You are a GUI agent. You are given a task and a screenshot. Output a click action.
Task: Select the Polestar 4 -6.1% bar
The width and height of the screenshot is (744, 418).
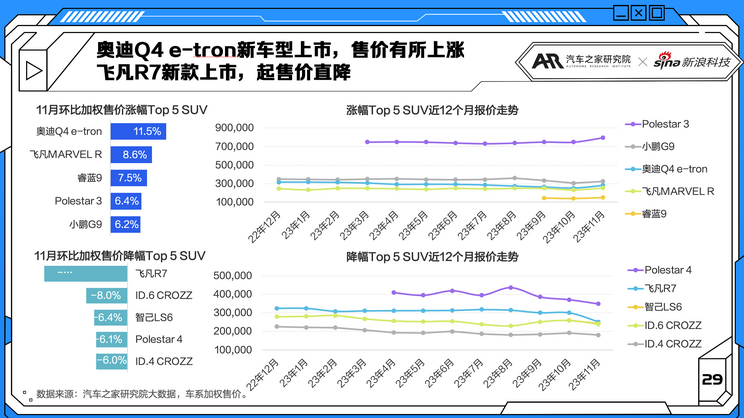(112, 339)
